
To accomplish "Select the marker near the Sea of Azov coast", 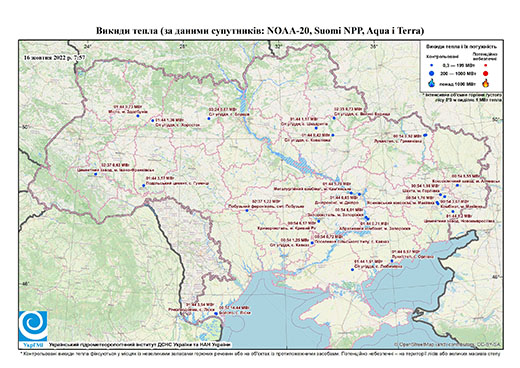I will click(x=392, y=261).
